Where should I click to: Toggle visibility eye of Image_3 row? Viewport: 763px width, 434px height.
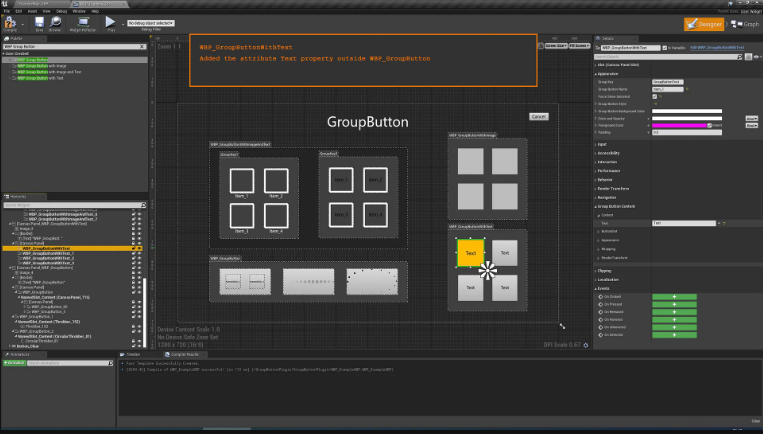(139, 229)
